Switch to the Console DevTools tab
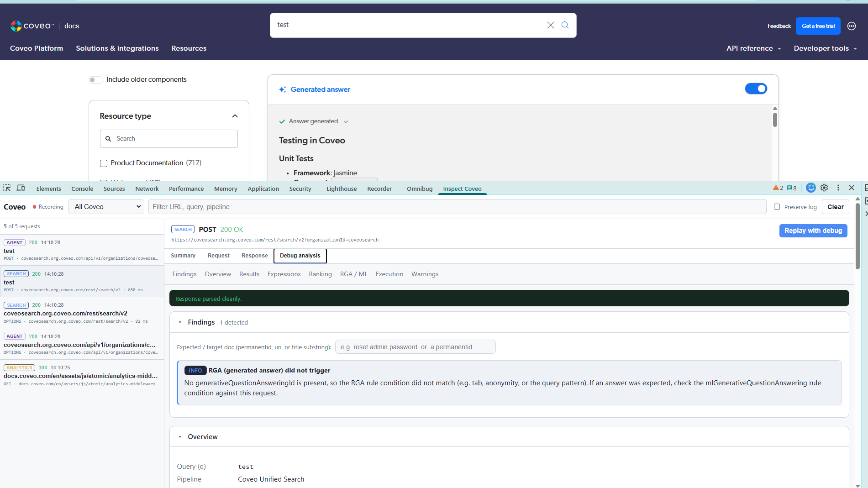Viewport: 868px width, 488px height. point(82,189)
